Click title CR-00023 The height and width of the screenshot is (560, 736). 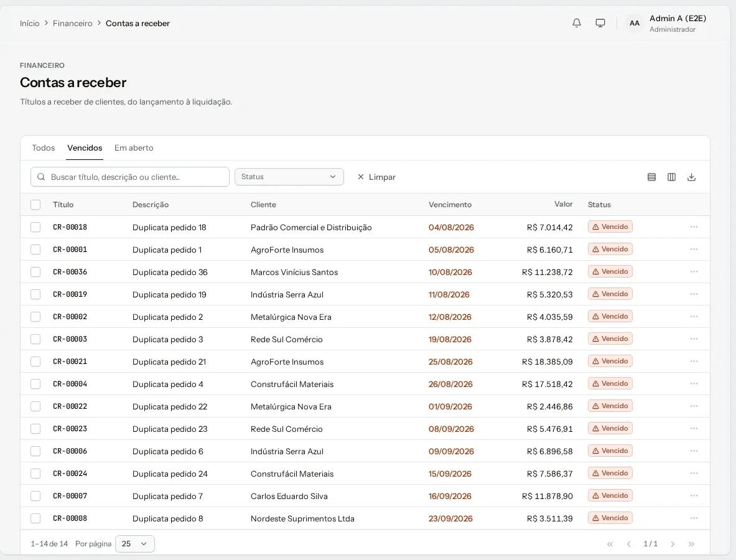(x=70, y=429)
